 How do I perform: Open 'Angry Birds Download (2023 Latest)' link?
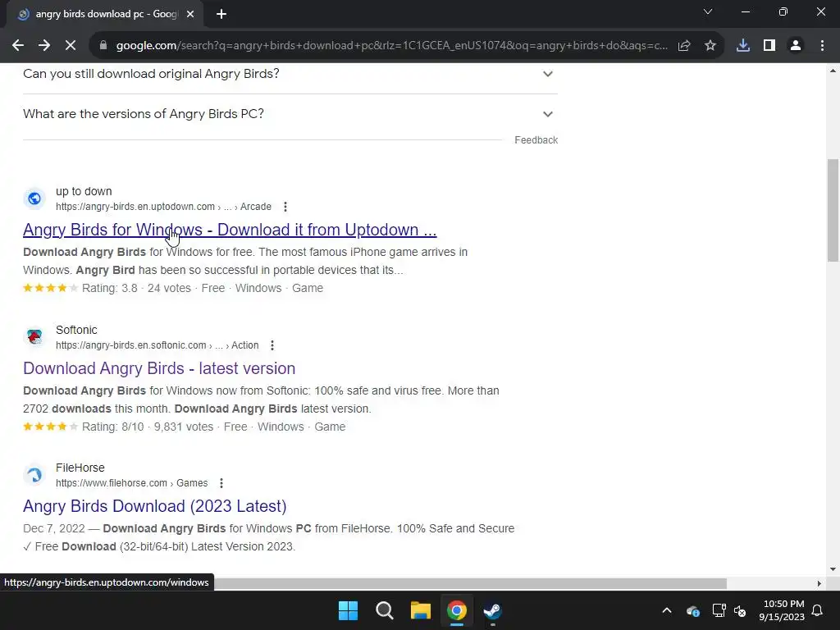point(155,506)
